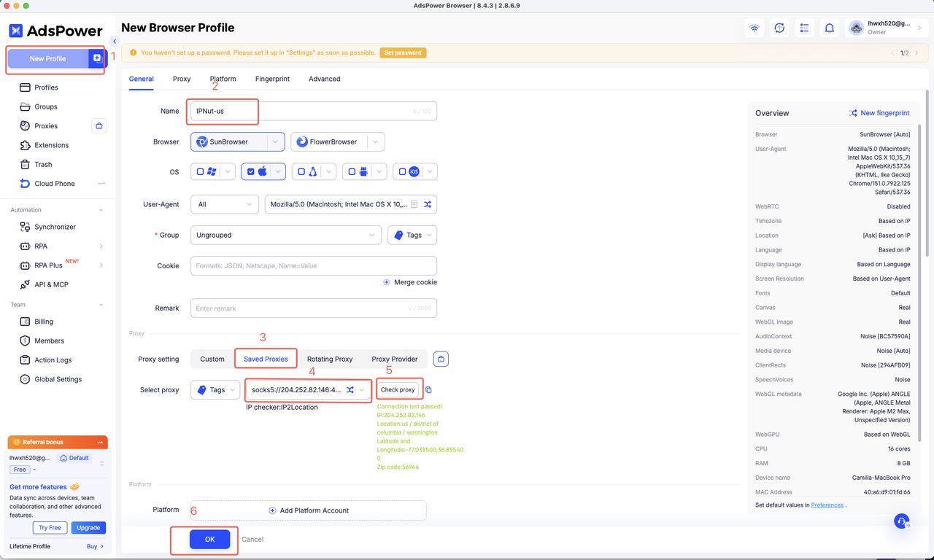Expand the SunBrowser version dropdown
Image resolution: width=934 pixels, height=560 pixels.
275,141
